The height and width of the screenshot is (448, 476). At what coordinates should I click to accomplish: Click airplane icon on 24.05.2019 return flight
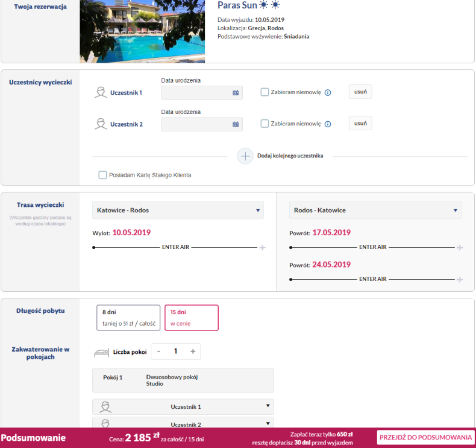[460, 279]
